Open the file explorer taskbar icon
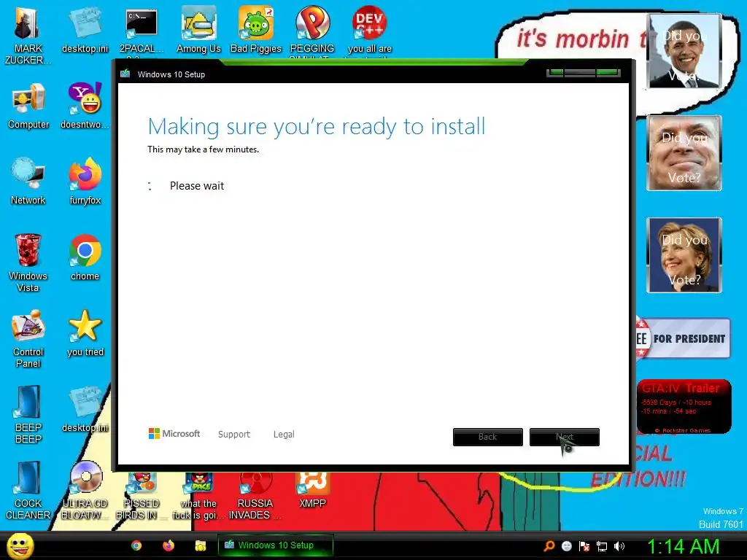The image size is (747, 560). (201, 545)
